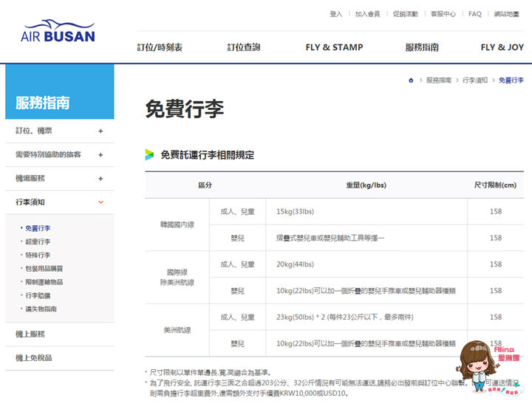Collapse the 行李須知 sidebar section

(100, 202)
